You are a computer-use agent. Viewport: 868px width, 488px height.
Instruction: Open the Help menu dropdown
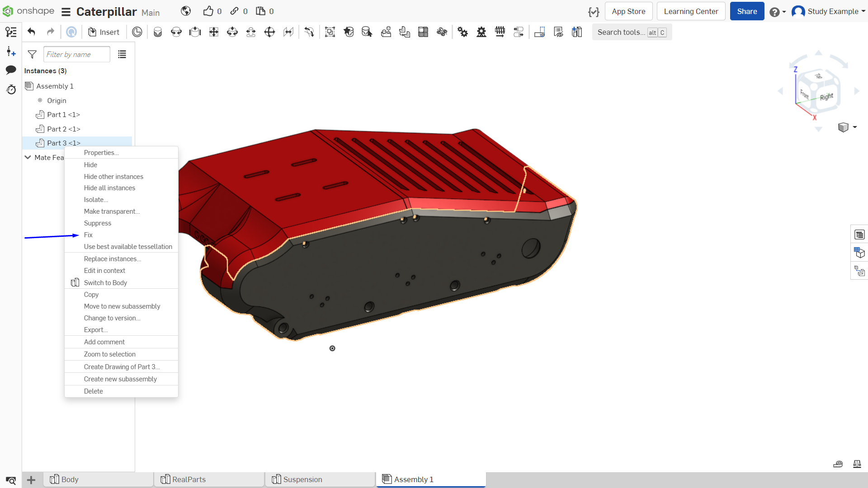pos(778,12)
